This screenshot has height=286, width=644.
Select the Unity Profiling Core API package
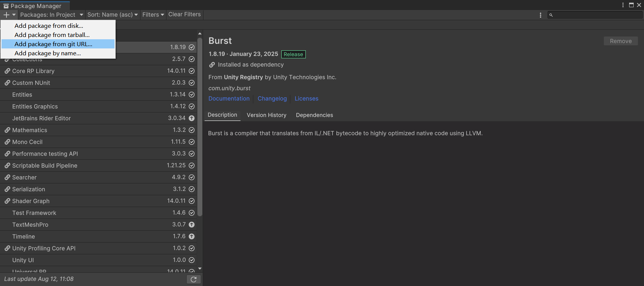[x=98, y=248]
